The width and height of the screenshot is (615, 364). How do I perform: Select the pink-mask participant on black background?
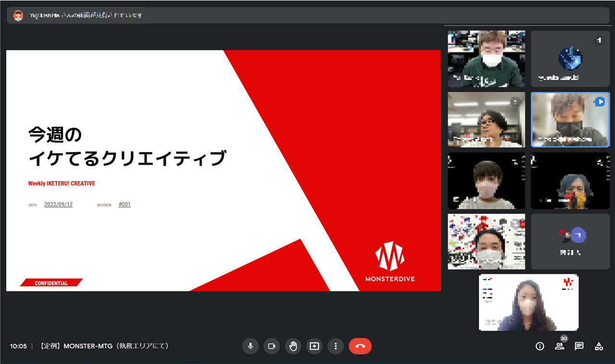click(x=486, y=181)
